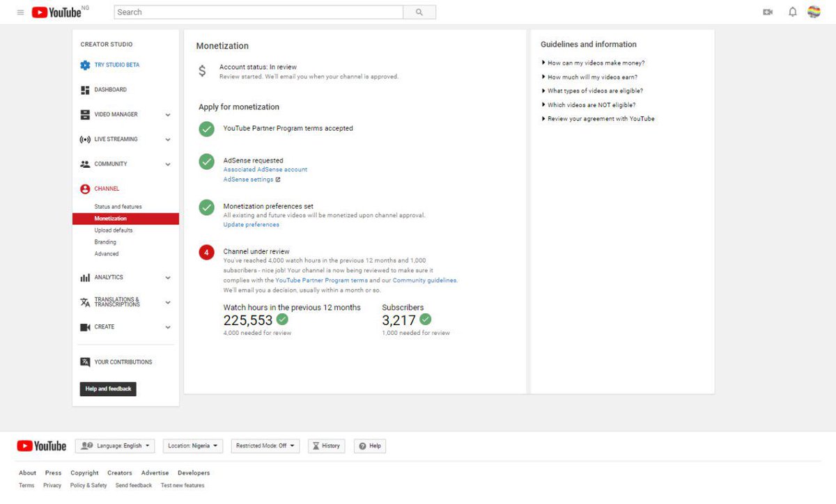836x504 pixels.
Task: Open the Copyright footer link
Action: 84,473
